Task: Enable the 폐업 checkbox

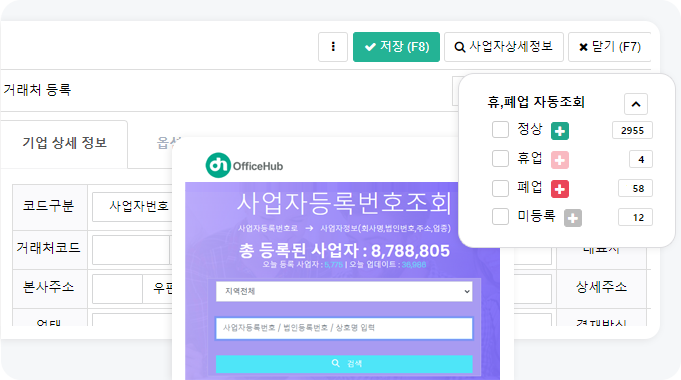Action: (500, 188)
